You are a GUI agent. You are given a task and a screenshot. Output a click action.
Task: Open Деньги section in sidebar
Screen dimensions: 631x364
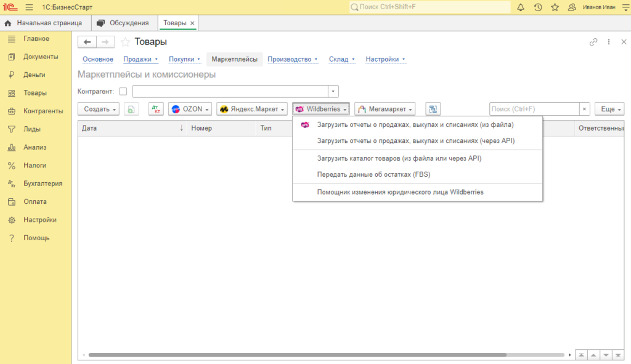click(35, 75)
